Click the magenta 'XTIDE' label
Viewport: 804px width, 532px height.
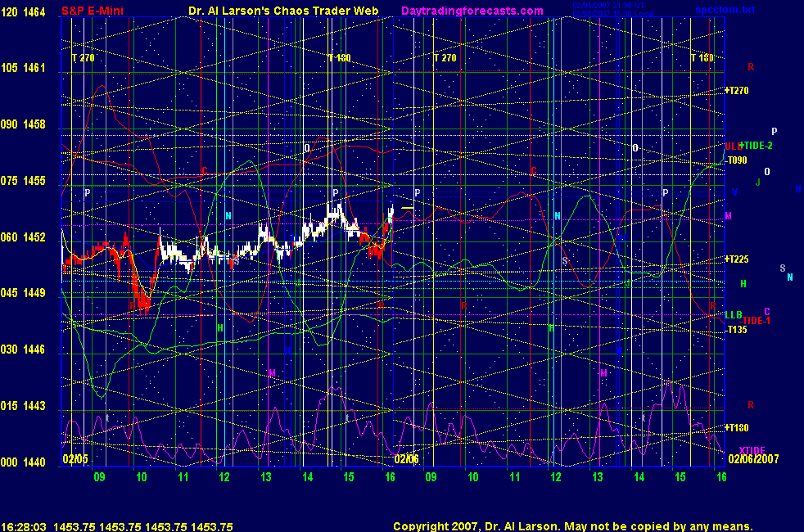pos(752,451)
